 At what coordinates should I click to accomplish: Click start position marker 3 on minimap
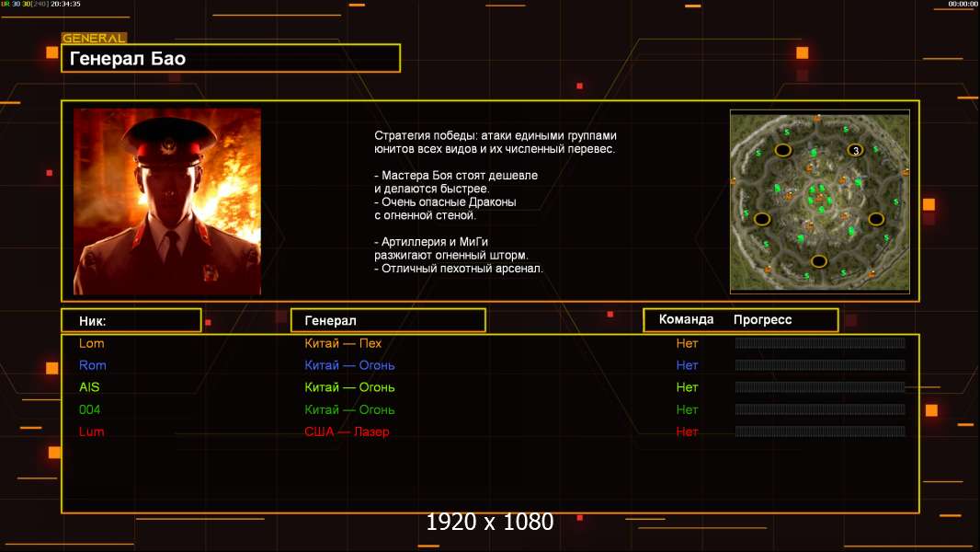point(855,150)
